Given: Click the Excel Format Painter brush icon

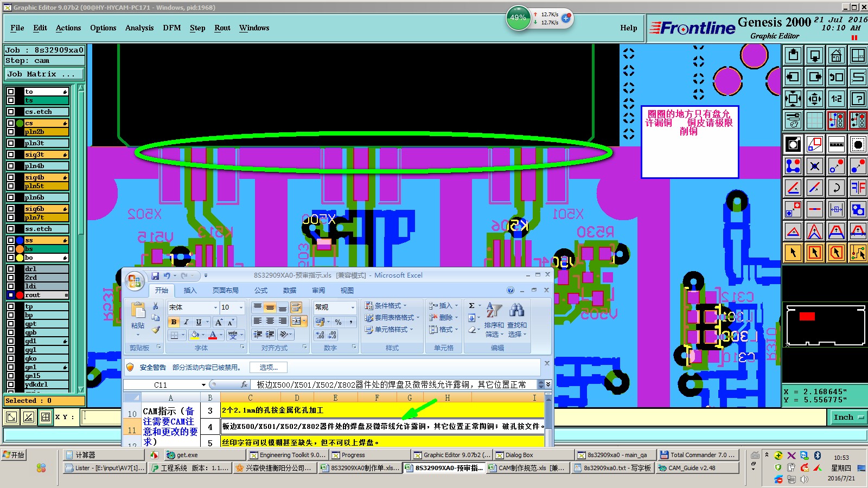Looking at the screenshot, I should 156,329.
